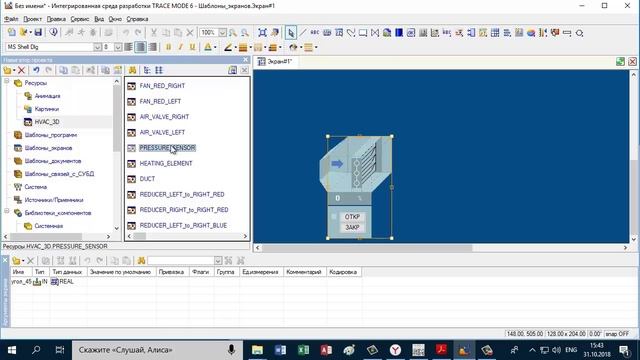The width and height of the screenshot is (640, 360).
Task: Click REAL data type cell
Action: click(67, 282)
